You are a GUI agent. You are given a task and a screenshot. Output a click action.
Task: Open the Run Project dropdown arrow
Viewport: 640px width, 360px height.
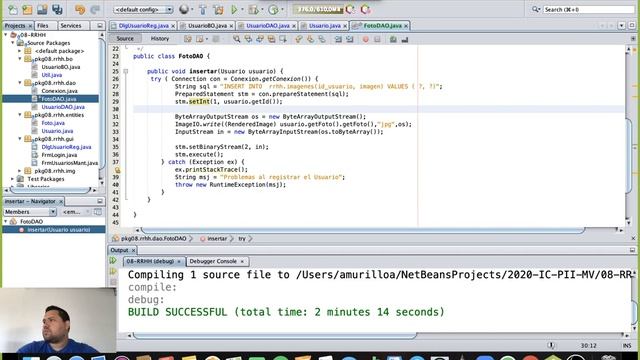[x=242, y=9]
